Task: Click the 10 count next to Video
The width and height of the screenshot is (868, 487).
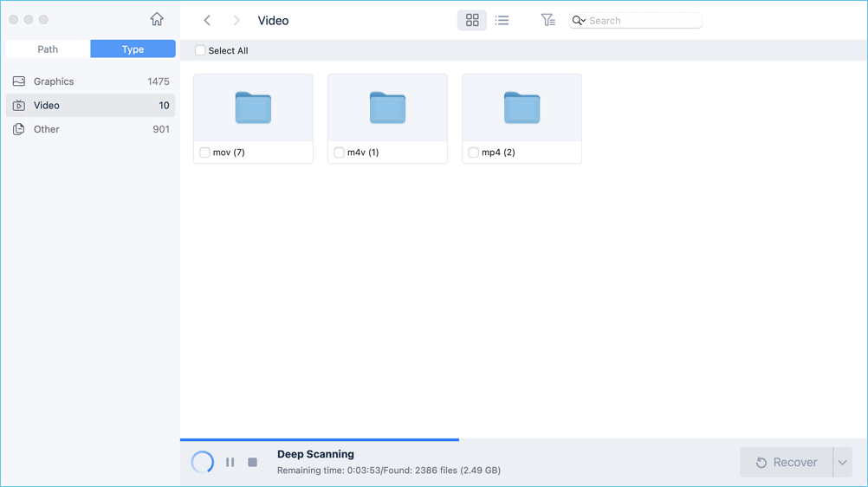Action: point(164,105)
